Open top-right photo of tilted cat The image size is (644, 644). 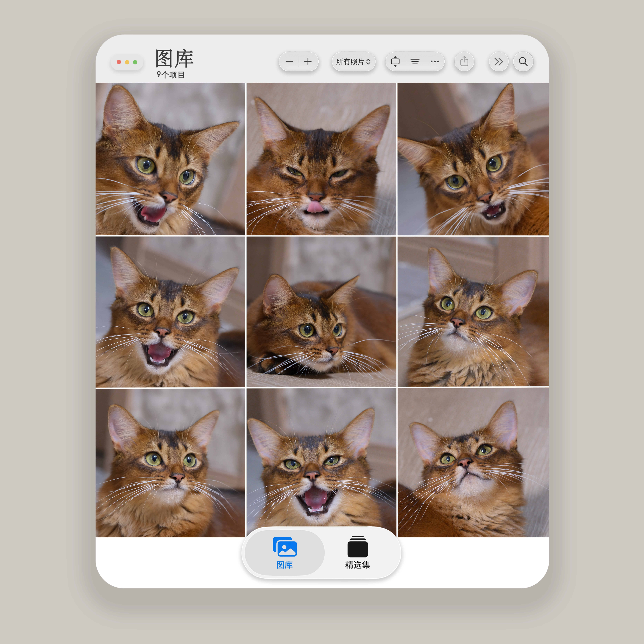(473, 159)
